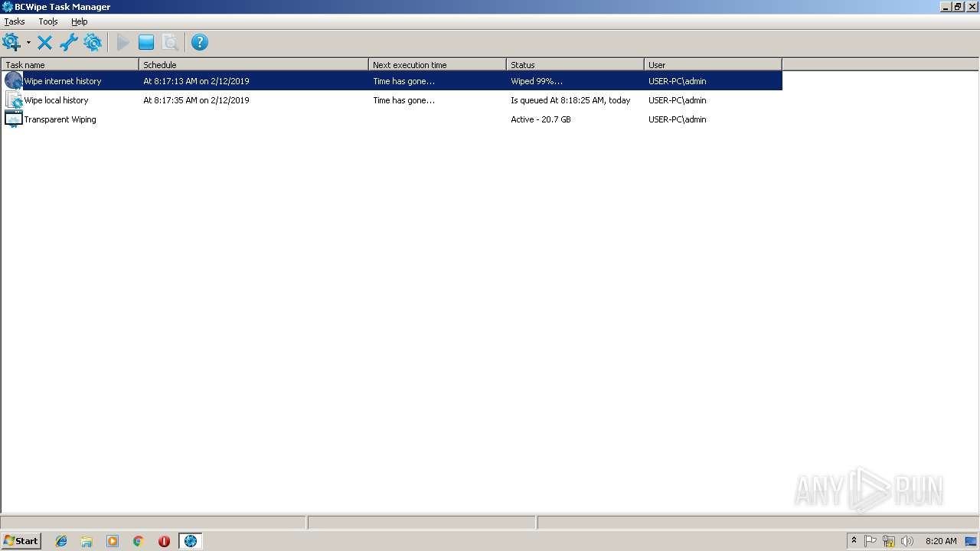Click the schedule At 8:17:35 AM on 2/12/2019

tap(196, 100)
